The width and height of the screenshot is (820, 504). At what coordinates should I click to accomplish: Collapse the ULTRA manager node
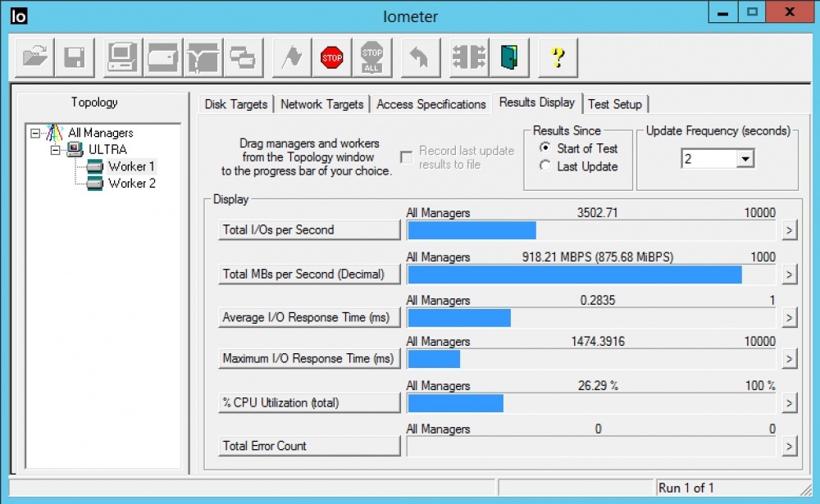(55, 151)
